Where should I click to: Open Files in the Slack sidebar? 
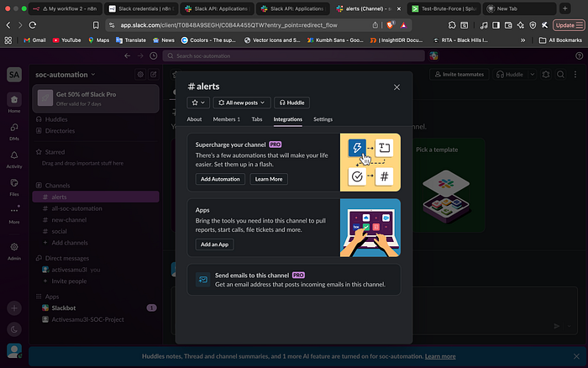click(14, 187)
